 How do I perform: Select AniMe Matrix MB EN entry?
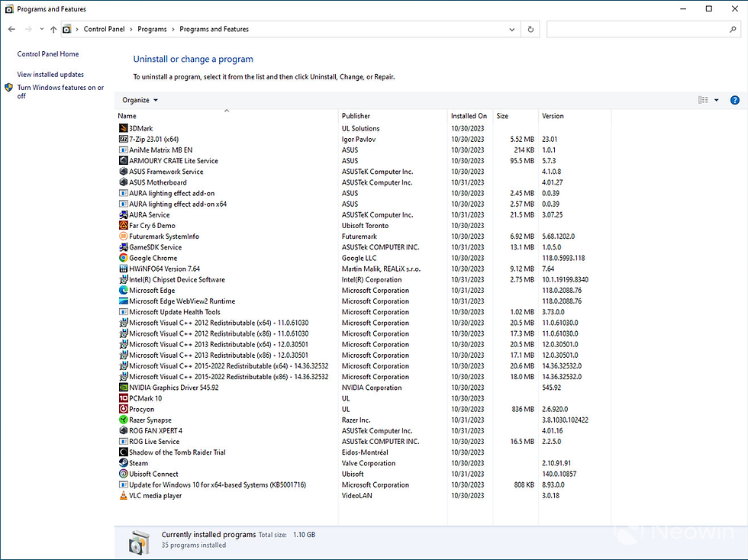[x=161, y=150]
